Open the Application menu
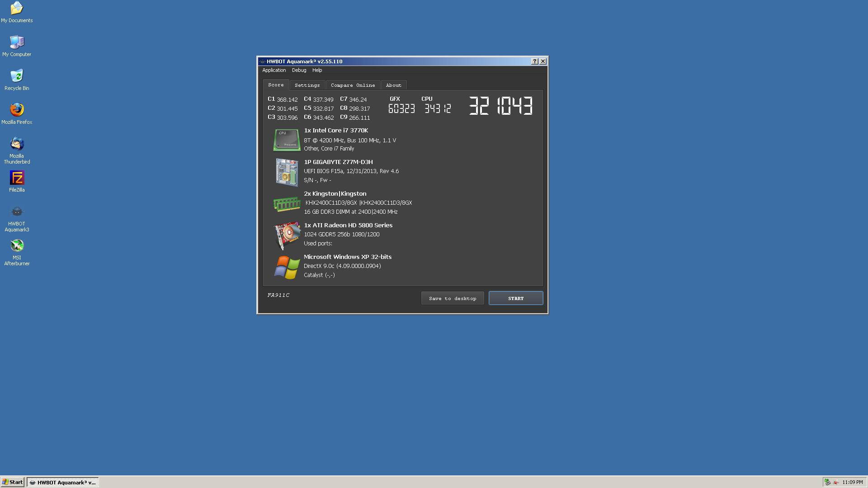The height and width of the screenshot is (488, 868). coord(274,70)
